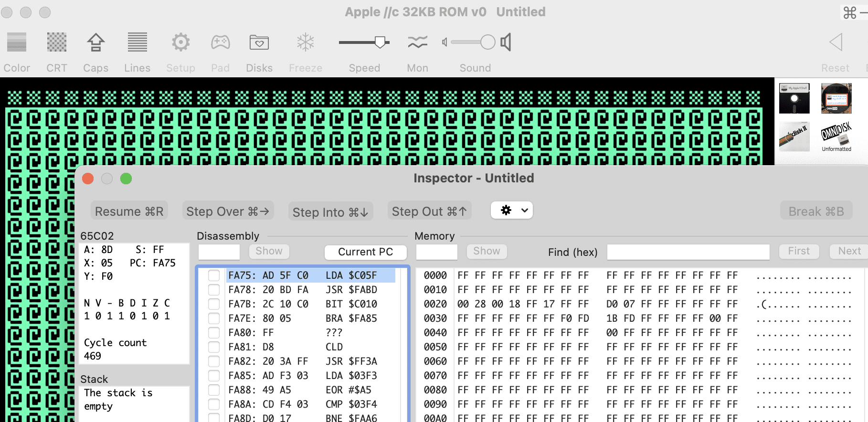Toggle breakpoint checkbox at FA7B
Screen dimensions: 868x422
[x=214, y=304]
